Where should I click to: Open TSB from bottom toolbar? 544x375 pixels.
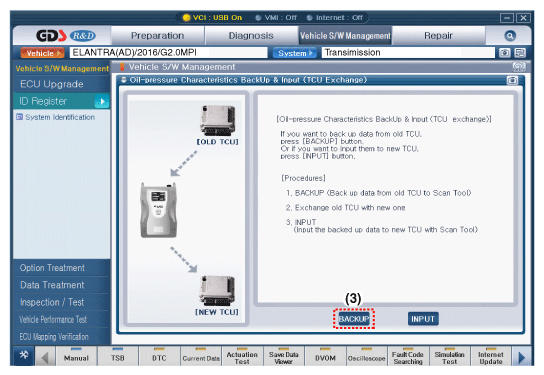coord(118,357)
